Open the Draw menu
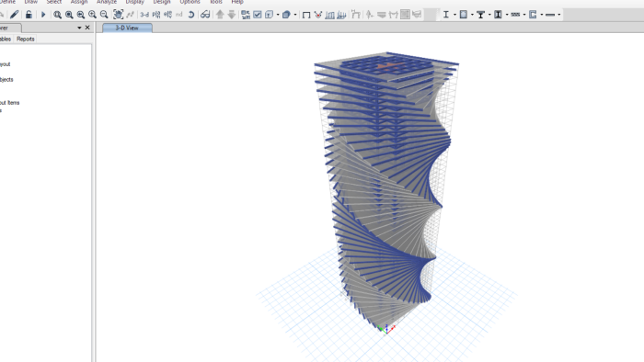This screenshot has width=644, height=362. [30, 2]
